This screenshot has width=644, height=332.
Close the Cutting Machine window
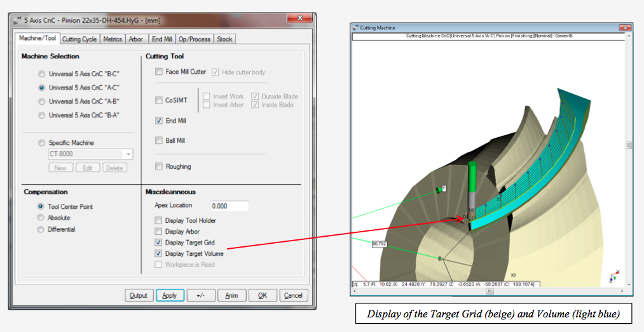625,27
